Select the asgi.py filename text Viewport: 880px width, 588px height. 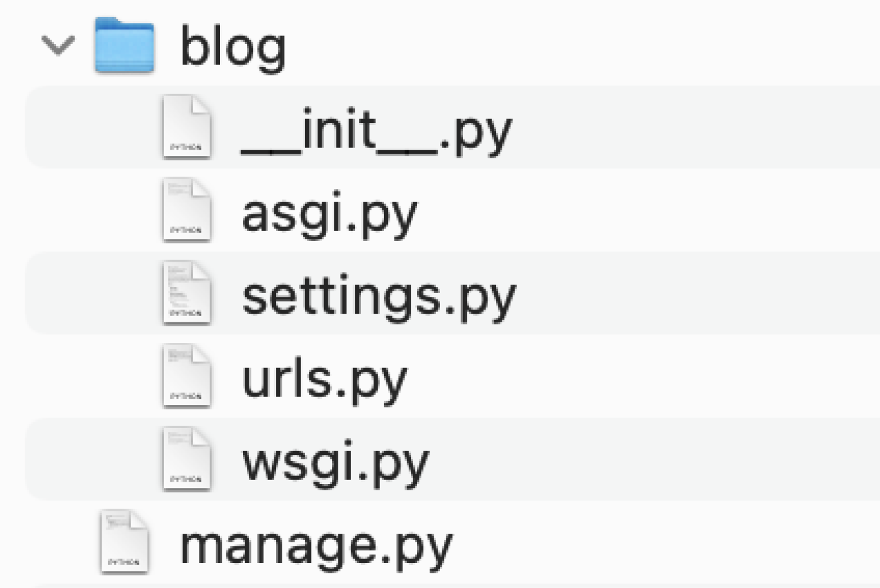pos(329,213)
